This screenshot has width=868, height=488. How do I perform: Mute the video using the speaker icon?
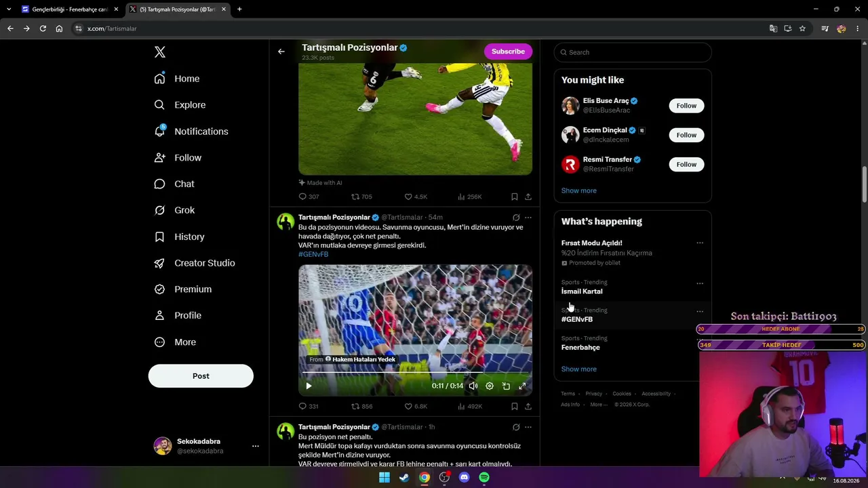(x=473, y=386)
